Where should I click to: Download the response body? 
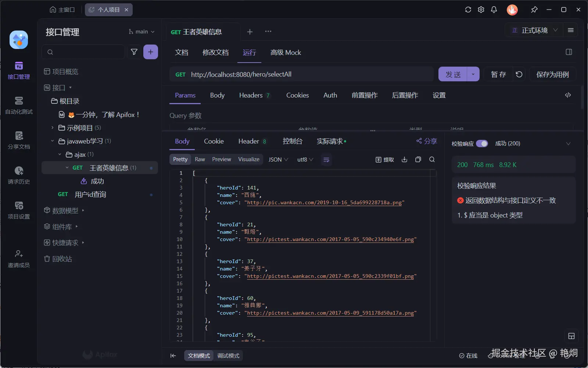coord(404,159)
